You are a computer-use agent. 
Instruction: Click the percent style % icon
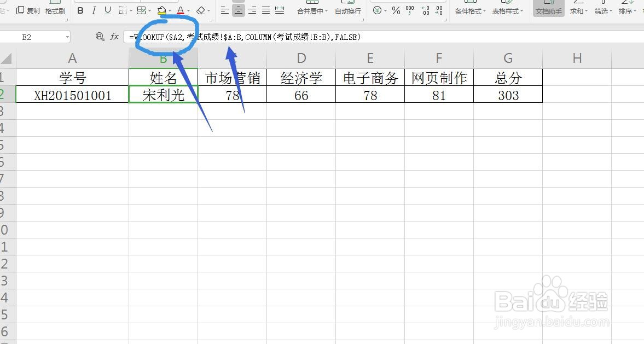[395, 10]
